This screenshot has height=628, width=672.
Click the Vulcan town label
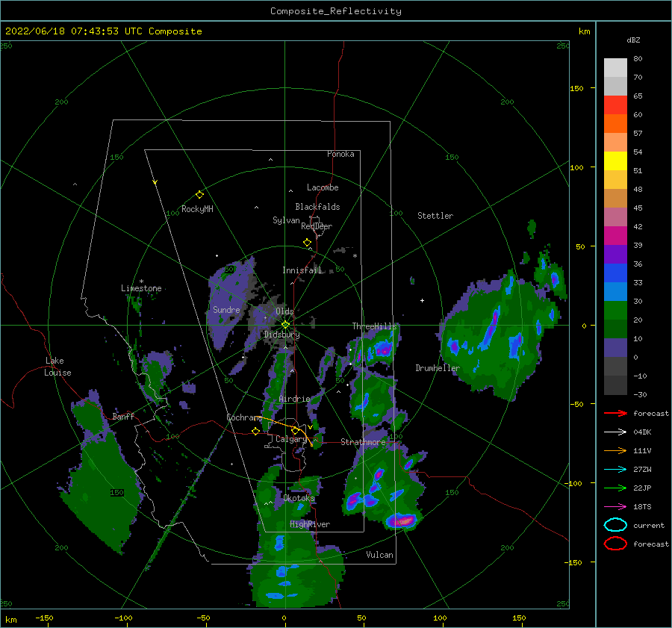coord(379,555)
